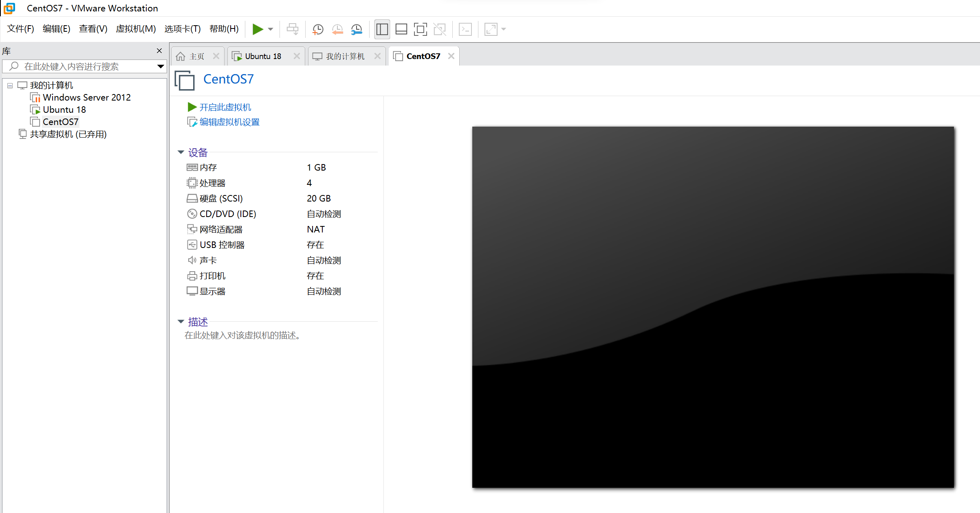Click 开启此虚拟机 to power on

click(225, 107)
